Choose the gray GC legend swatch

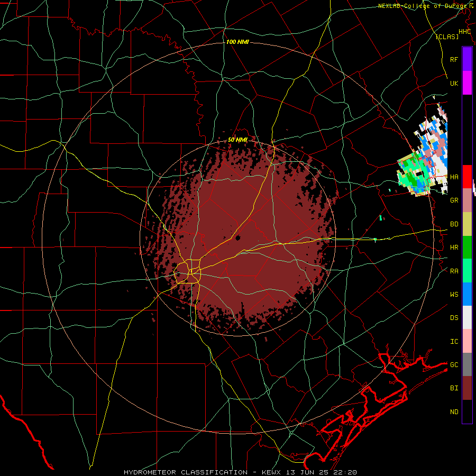click(467, 364)
